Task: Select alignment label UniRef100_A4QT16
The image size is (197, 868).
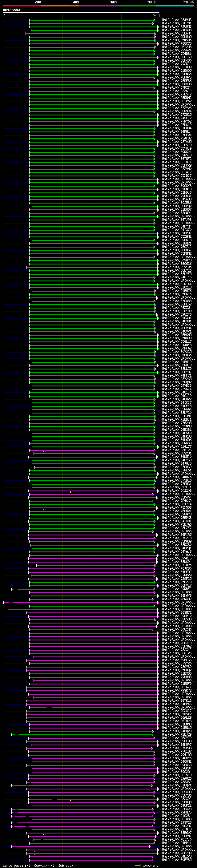Action: click(177, 277)
